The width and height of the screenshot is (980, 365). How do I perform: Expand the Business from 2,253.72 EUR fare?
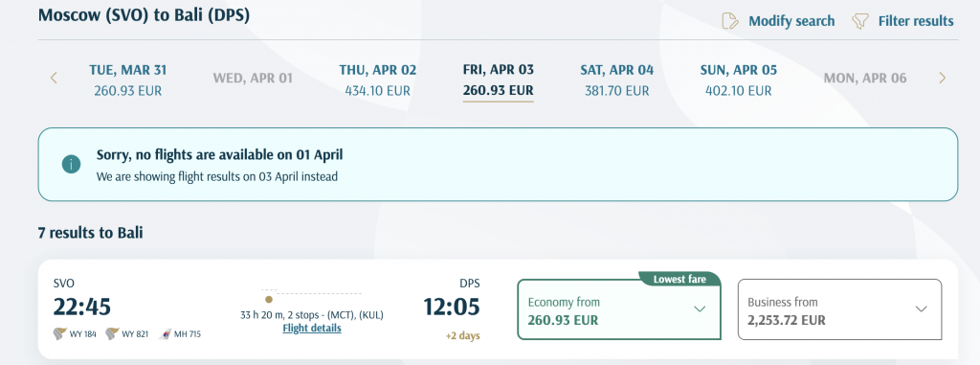pyautogui.click(x=839, y=309)
